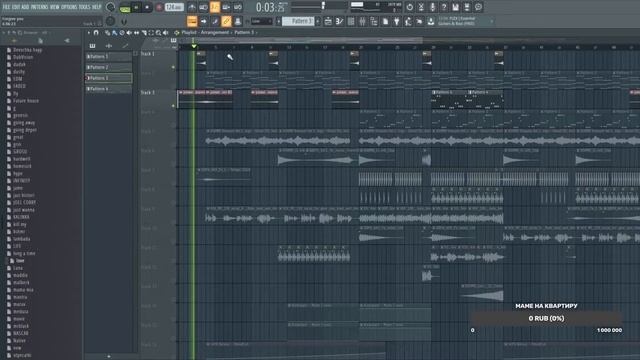Click the tempo BPM field
Image resolution: width=640 pixels, height=360 pixels.
point(174,7)
